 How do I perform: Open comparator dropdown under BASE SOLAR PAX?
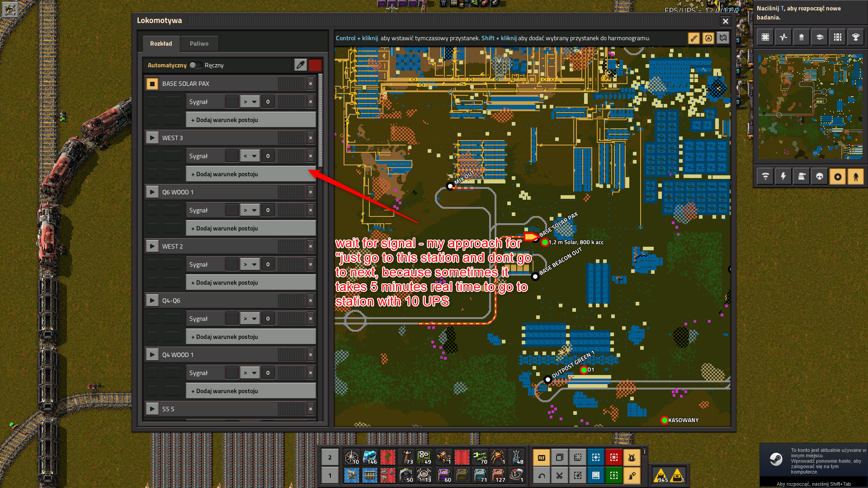(250, 102)
